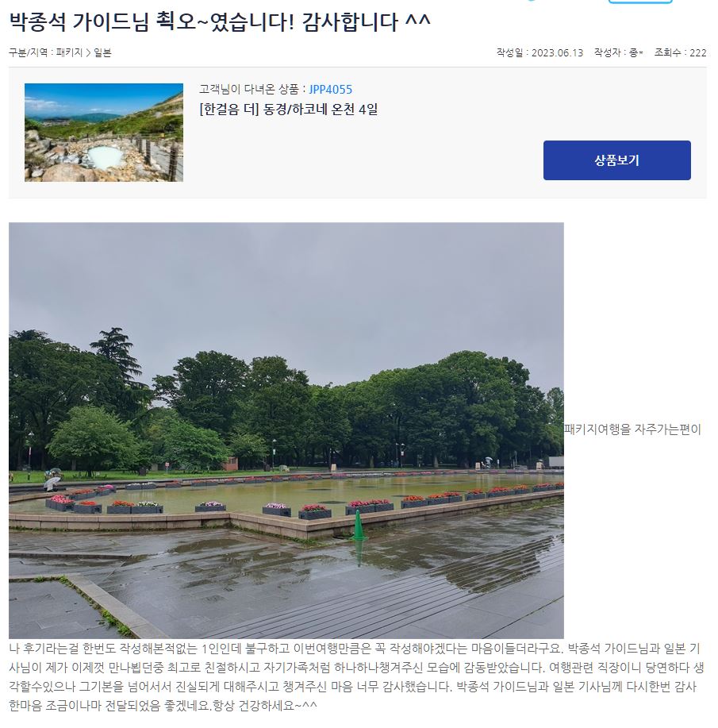Click the 작성일 2023.06.13 date text
The image size is (718, 728).
539,52
